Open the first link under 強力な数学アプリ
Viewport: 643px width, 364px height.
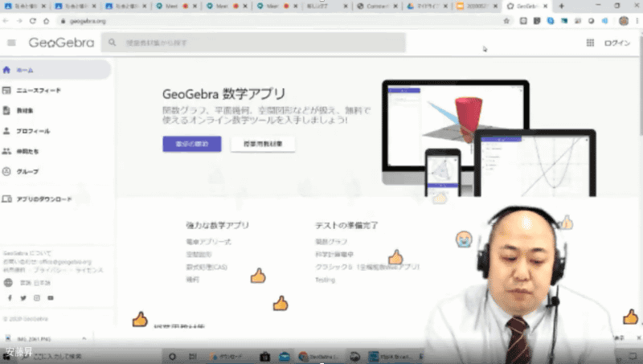(x=208, y=242)
